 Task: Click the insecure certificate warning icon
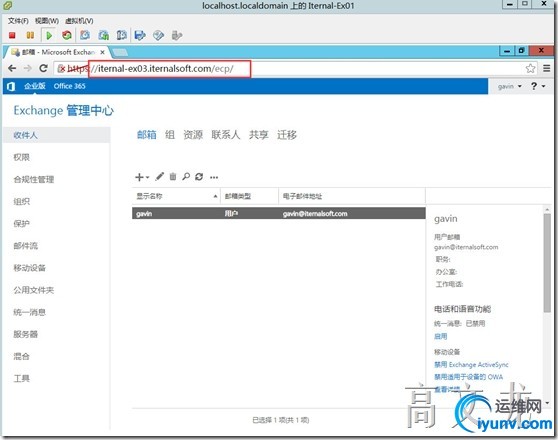coord(61,68)
